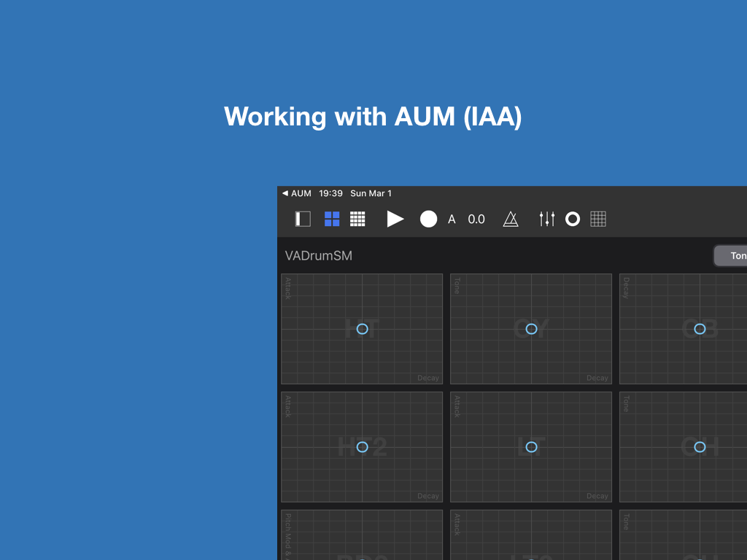Return to AUM via back arrow
Screen dimensions: 747x560
pyautogui.click(x=297, y=193)
